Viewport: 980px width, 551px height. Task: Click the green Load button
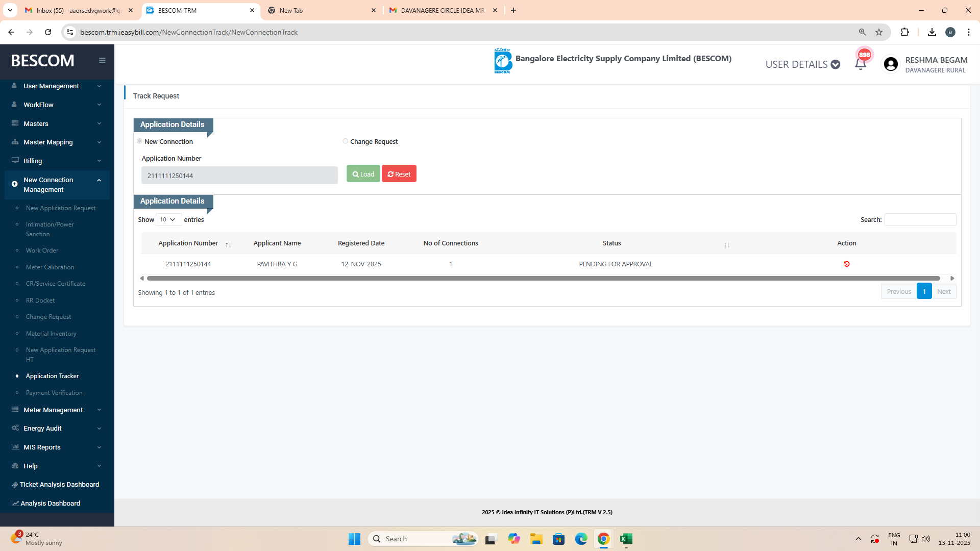tap(363, 174)
